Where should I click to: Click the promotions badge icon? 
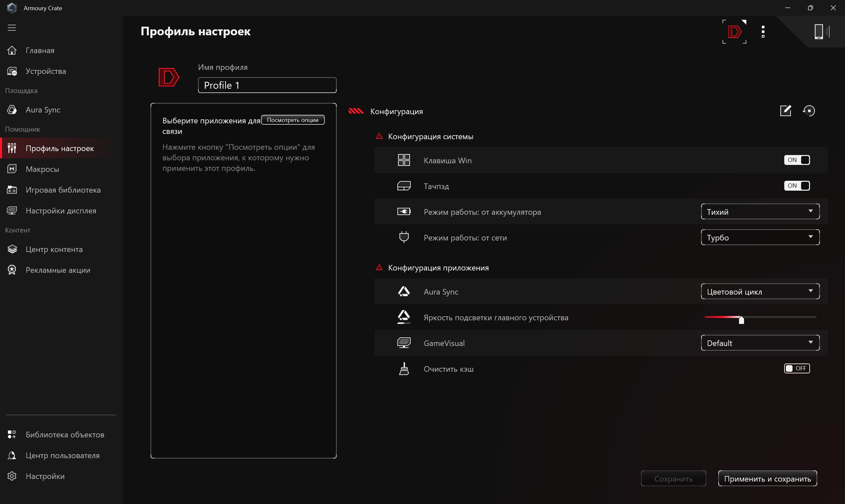(x=12, y=270)
